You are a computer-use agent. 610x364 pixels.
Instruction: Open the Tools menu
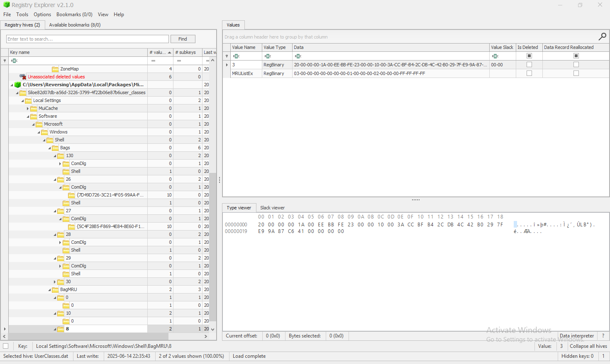(x=22, y=15)
